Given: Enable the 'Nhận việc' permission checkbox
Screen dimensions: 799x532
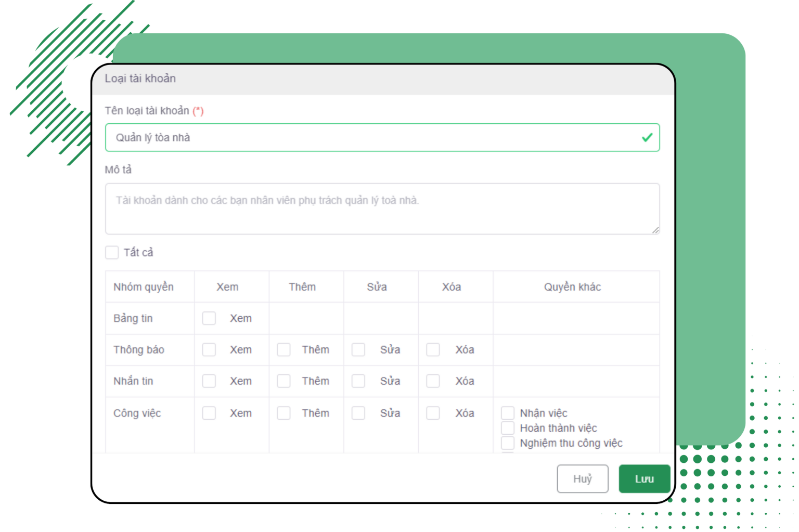Looking at the screenshot, I should coord(508,413).
